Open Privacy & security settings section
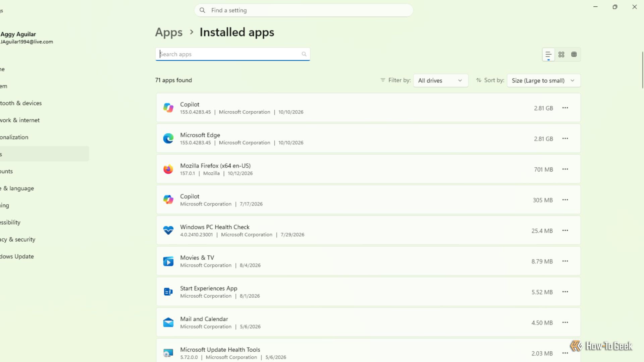Screen dimensions: 644x362 click(17, 239)
